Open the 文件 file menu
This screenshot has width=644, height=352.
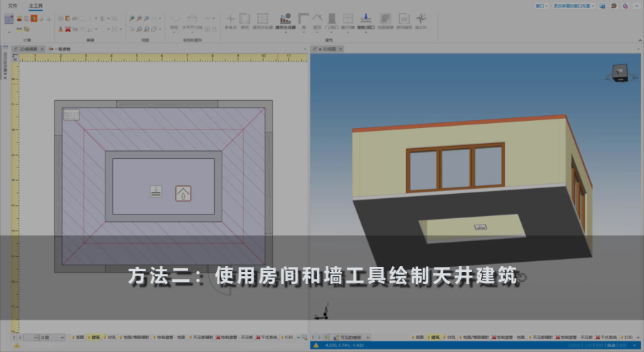[12, 5]
